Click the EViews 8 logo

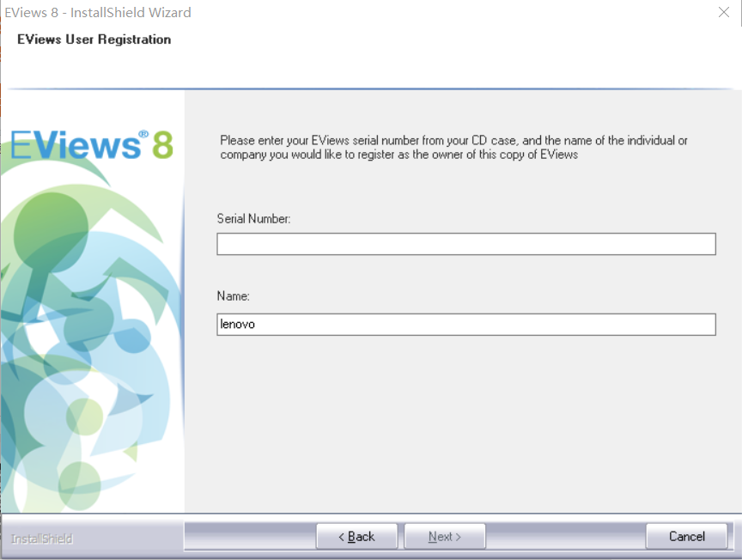pyautogui.click(x=92, y=144)
